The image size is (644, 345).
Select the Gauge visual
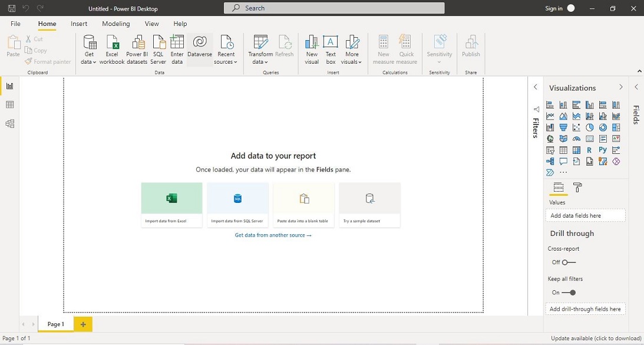(576, 139)
